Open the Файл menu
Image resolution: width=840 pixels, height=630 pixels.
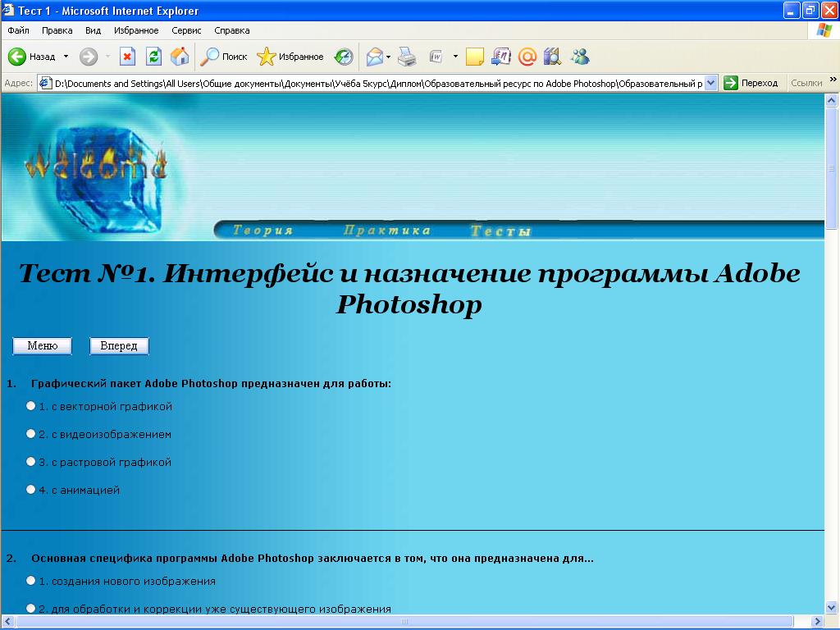pyautogui.click(x=18, y=30)
